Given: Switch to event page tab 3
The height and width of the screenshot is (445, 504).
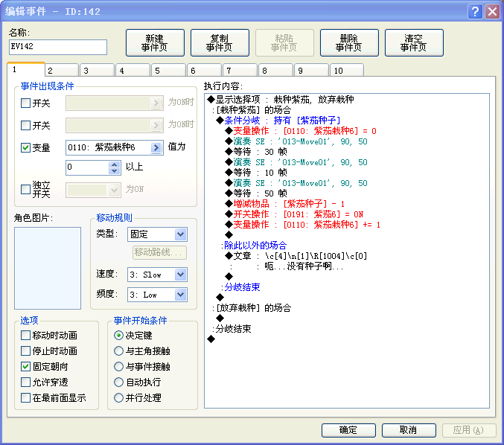Looking at the screenshot, I should pos(98,71).
